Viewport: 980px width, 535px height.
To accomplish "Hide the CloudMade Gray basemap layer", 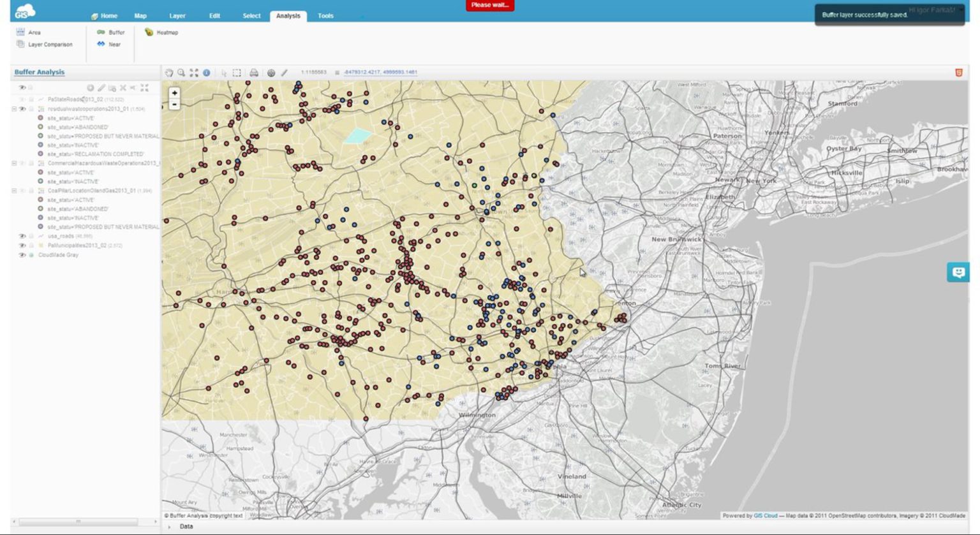I will pyautogui.click(x=22, y=255).
